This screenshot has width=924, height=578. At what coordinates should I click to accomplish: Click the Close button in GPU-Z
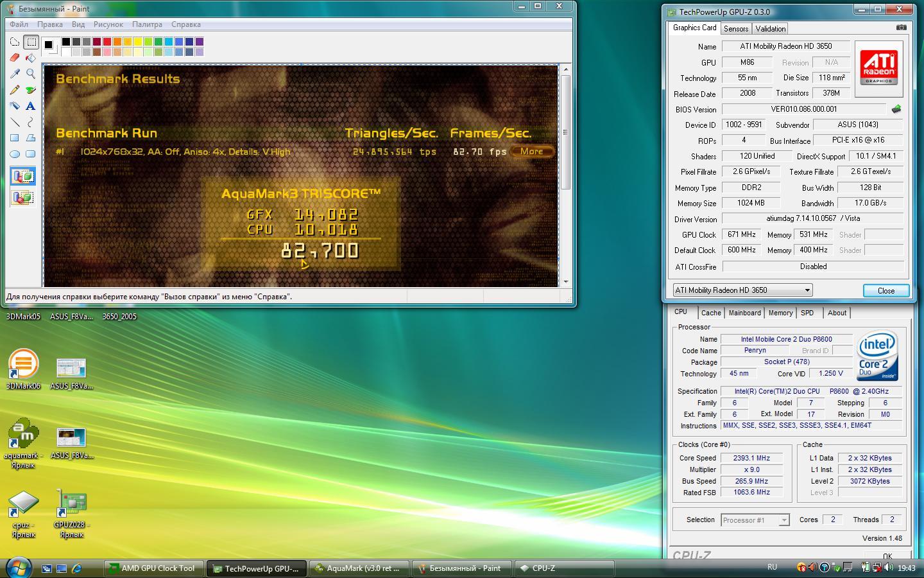886,290
